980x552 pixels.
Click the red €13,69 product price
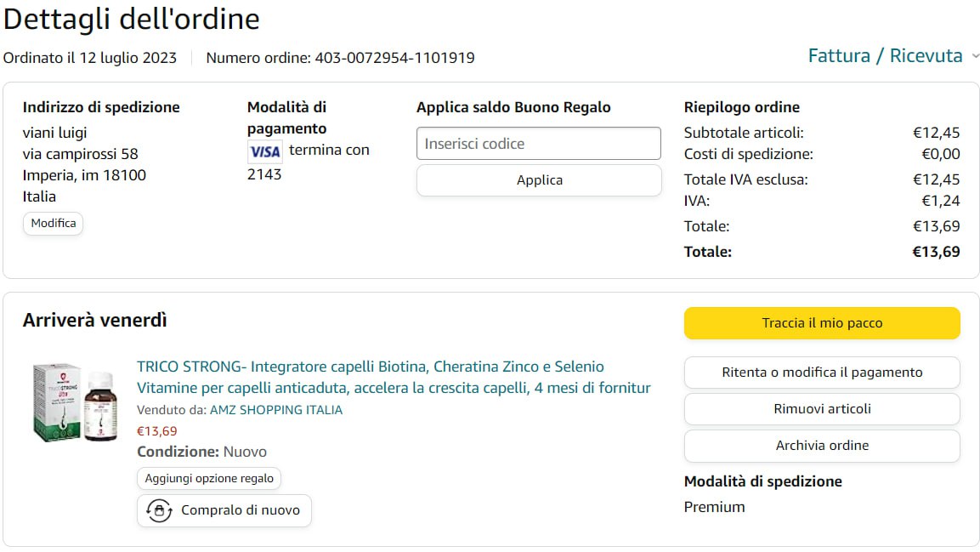157,431
